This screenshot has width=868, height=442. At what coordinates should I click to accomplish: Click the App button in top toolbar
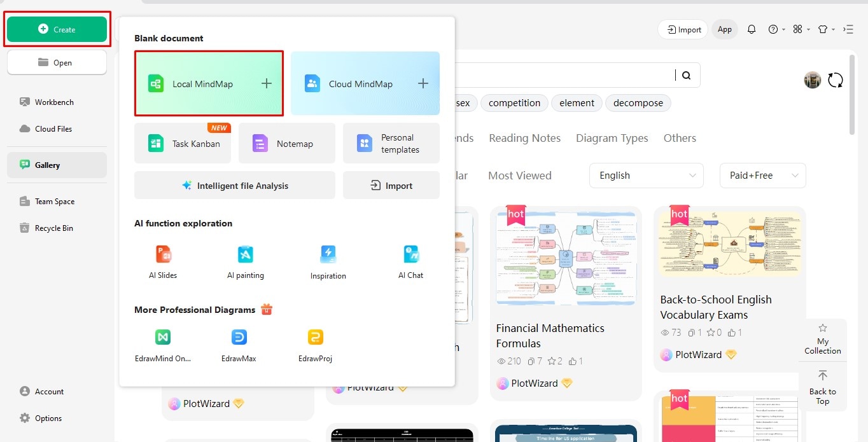pos(725,29)
